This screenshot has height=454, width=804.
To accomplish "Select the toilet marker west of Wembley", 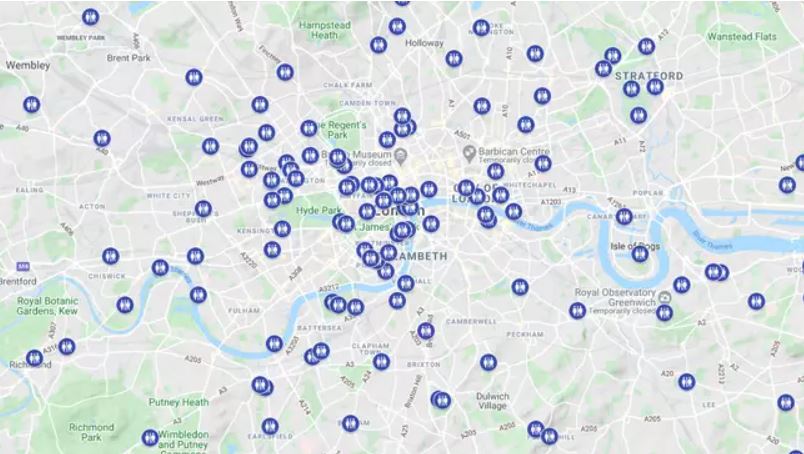I will 32,105.
